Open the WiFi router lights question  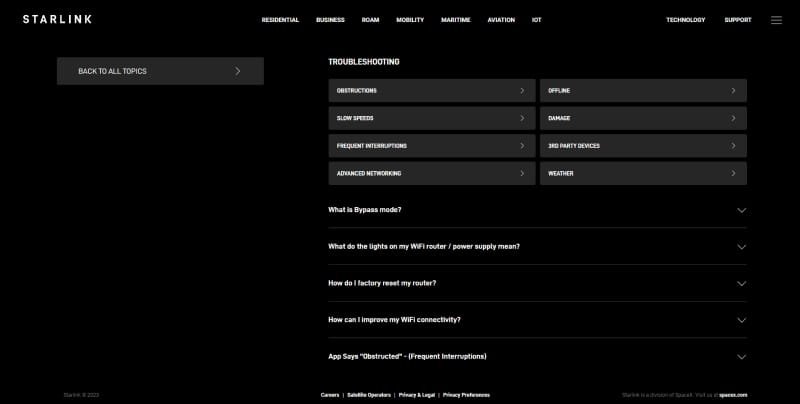(x=424, y=246)
